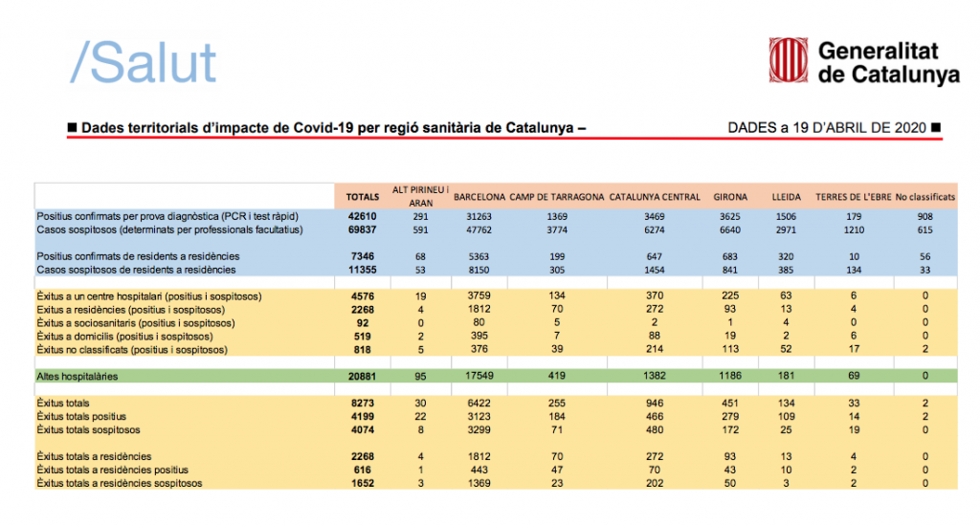Click the totals cell 4074
This screenshot has width=980, height=525.
tap(363, 429)
